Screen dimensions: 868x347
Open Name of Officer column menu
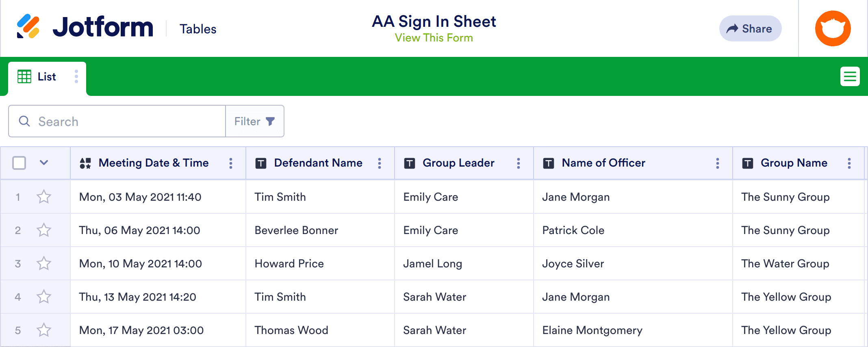(718, 163)
